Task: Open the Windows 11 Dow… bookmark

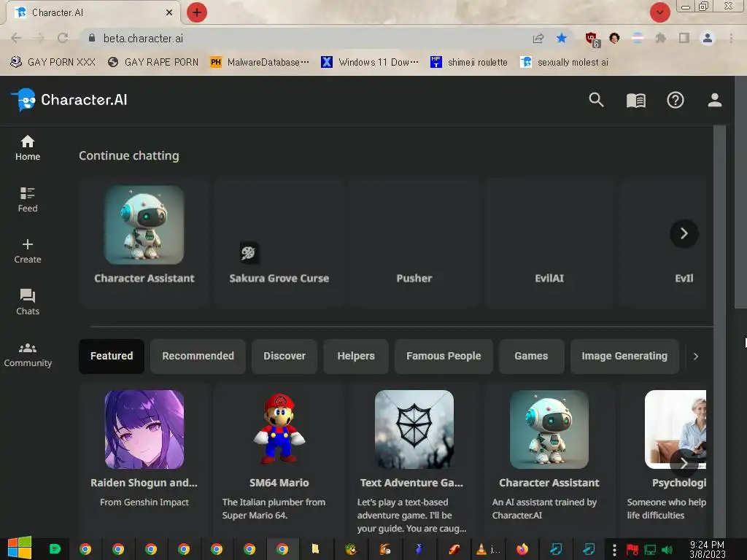Action: coord(370,63)
